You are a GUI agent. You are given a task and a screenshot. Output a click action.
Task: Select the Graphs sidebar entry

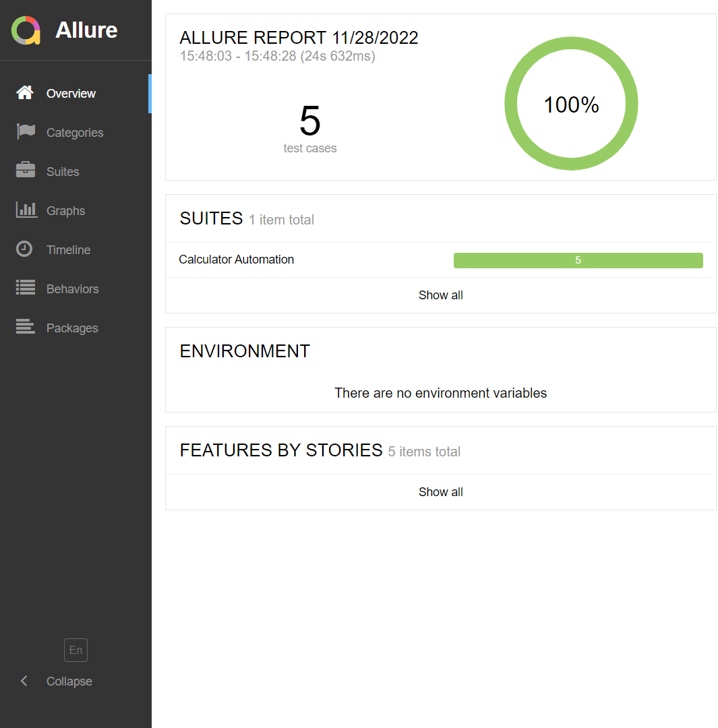click(65, 210)
